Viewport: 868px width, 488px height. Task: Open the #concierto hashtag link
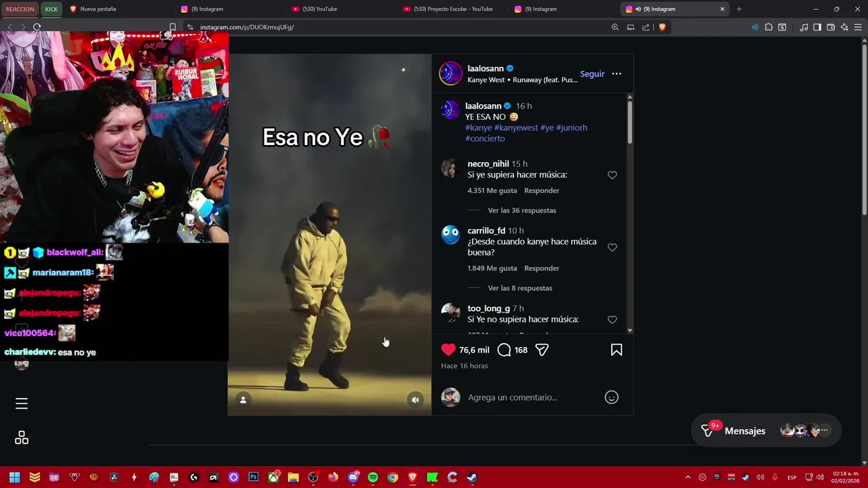pyautogui.click(x=485, y=138)
